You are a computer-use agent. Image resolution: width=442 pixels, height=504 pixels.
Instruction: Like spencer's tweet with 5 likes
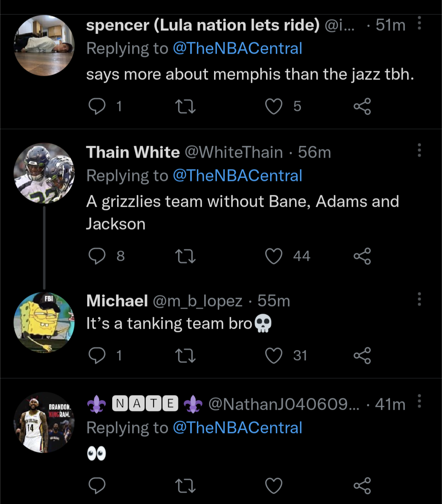pos(274,106)
